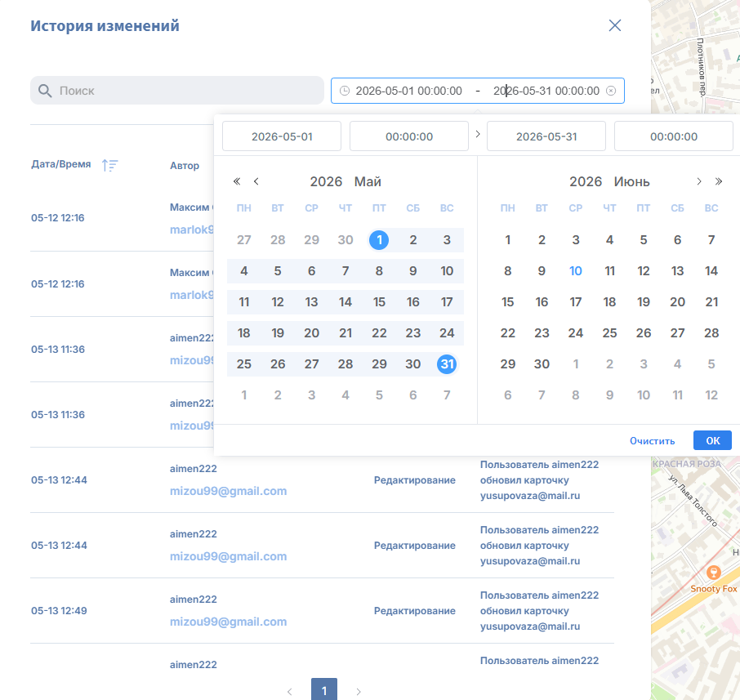The height and width of the screenshot is (700, 740).
Task: Click the end date input 2026-05-31
Action: pyautogui.click(x=546, y=136)
